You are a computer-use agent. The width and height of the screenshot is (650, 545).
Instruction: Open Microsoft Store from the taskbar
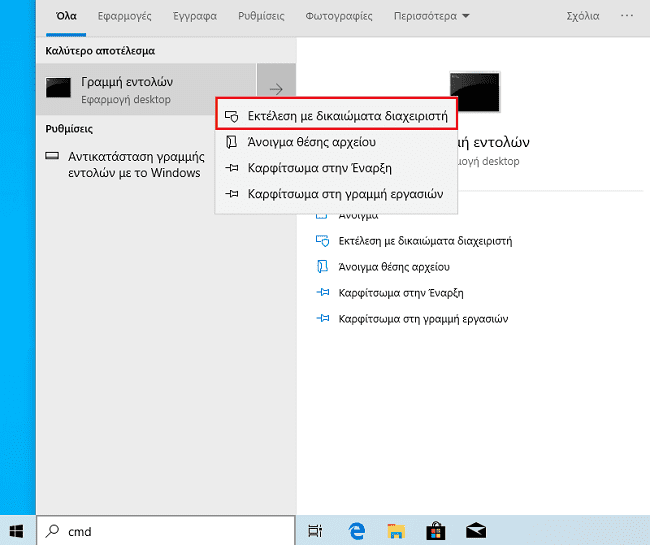436,531
